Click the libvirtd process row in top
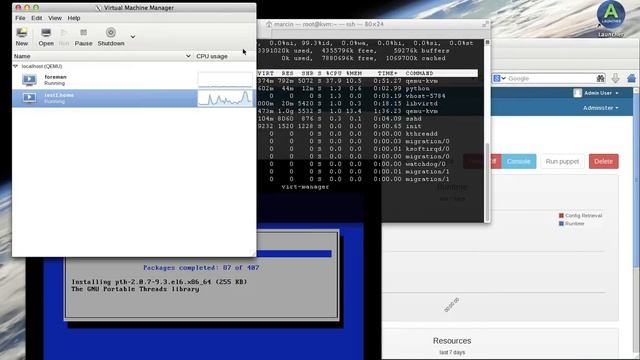Viewport: 640px width, 360px height. coord(367,104)
